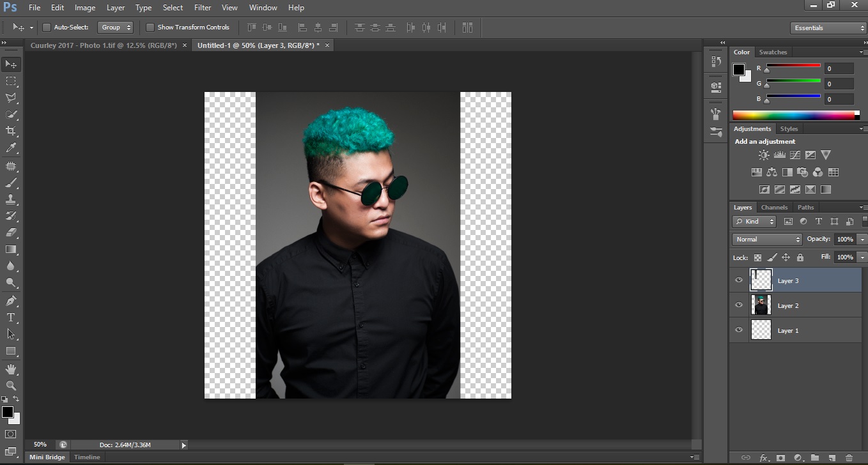Select the Layer 2 thumbnail
Viewport: 868px width, 465px height.
point(761,305)
